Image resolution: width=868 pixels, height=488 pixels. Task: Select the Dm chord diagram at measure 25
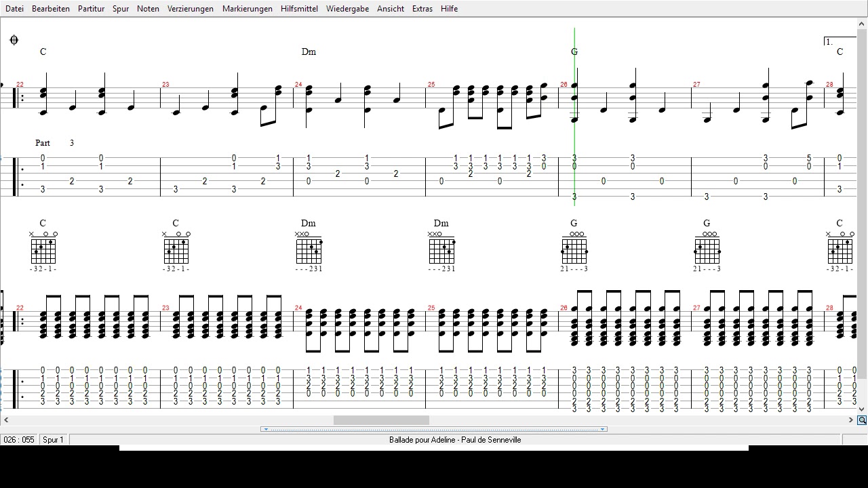click(441, 251)
